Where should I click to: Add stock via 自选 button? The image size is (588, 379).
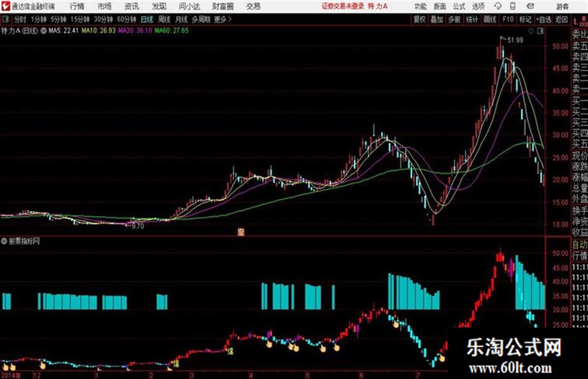[x=544, y=19]
